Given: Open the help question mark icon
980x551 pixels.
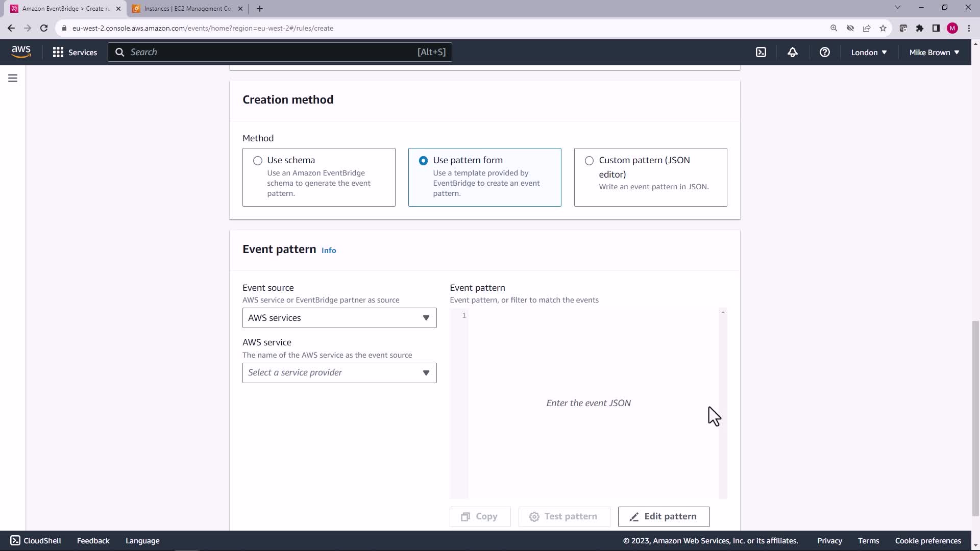Looking at the screenshot, I should point(824,52).
